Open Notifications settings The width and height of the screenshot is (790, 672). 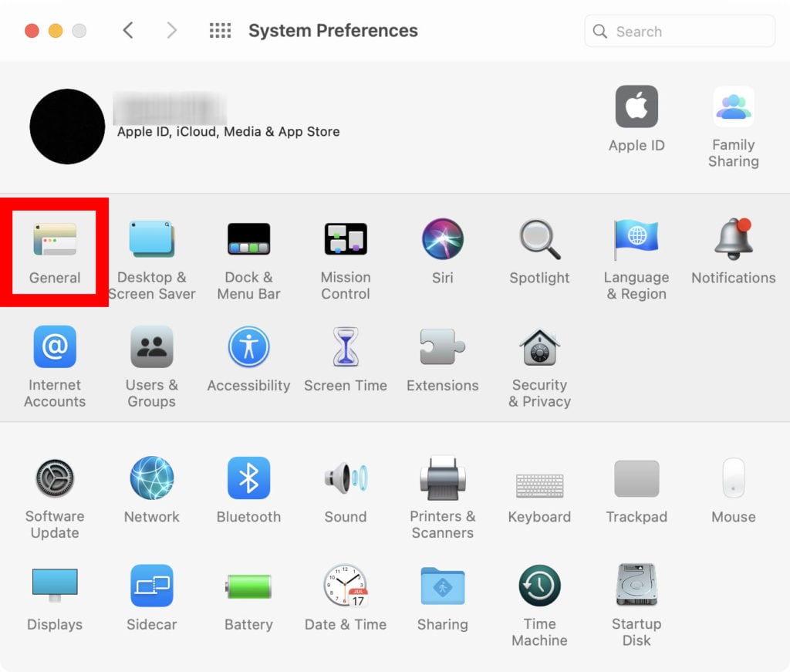coord(733,239)
